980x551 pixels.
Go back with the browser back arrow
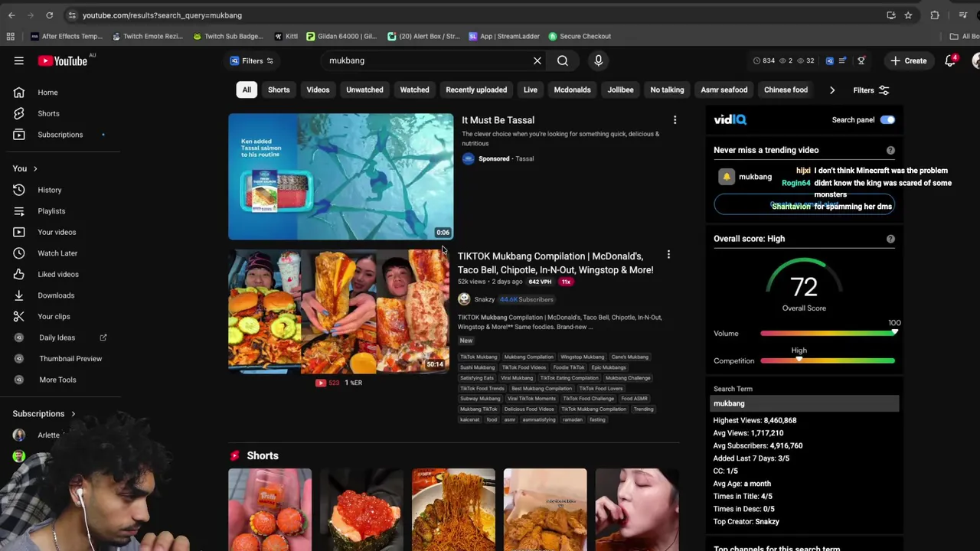[x=11, y=15]
